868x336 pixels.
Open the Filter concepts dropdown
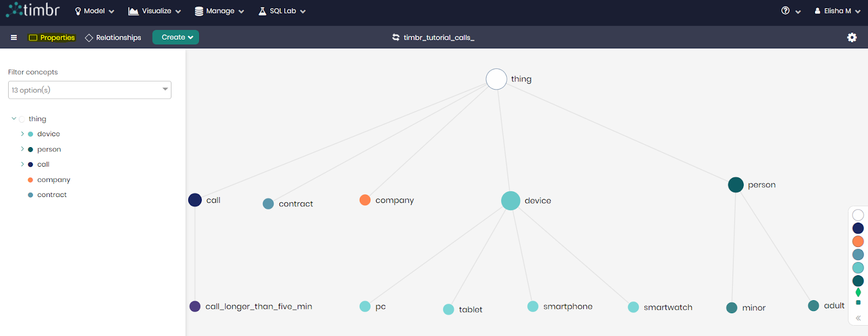pyautogui.click(x=90, y=90)
